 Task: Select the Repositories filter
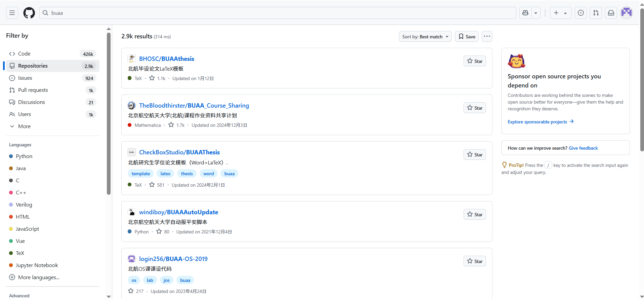coord(53,66)
